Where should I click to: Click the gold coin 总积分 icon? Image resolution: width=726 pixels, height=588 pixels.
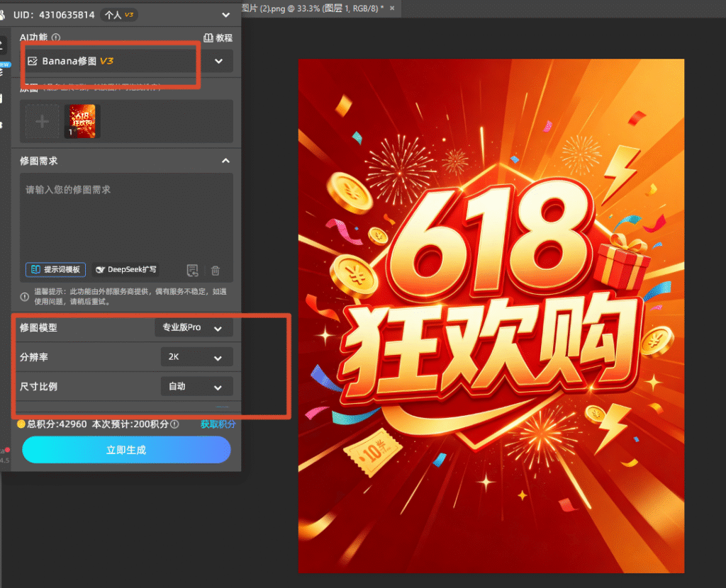click(x=21, y=424)
